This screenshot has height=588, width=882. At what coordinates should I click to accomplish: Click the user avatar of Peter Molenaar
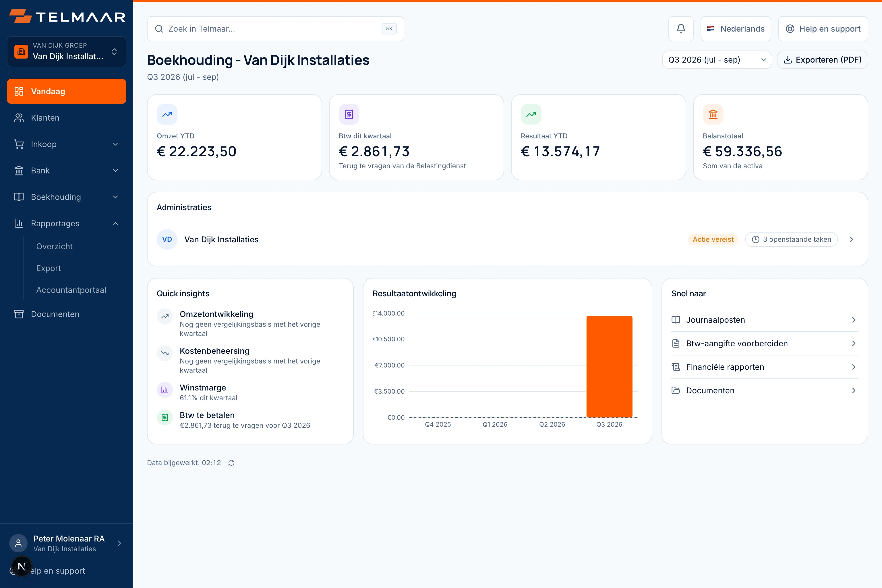(x=18, y=543)
